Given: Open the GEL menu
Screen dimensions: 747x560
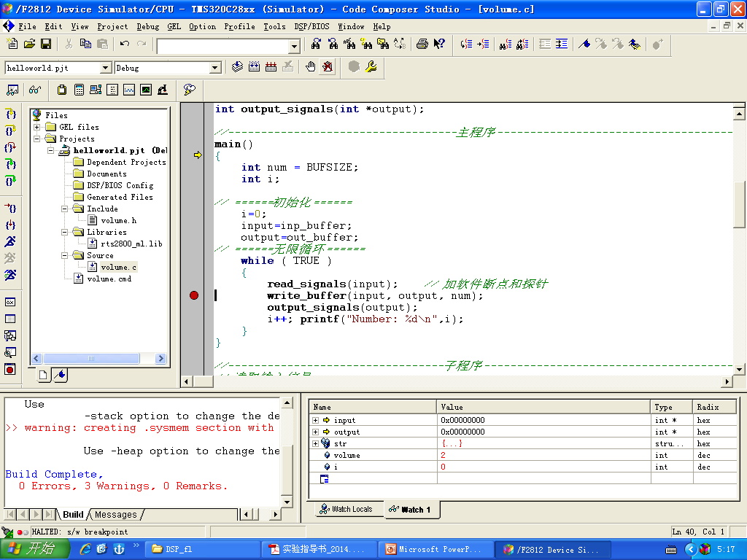Looking at the screenshot, I should tap(174, 27).
